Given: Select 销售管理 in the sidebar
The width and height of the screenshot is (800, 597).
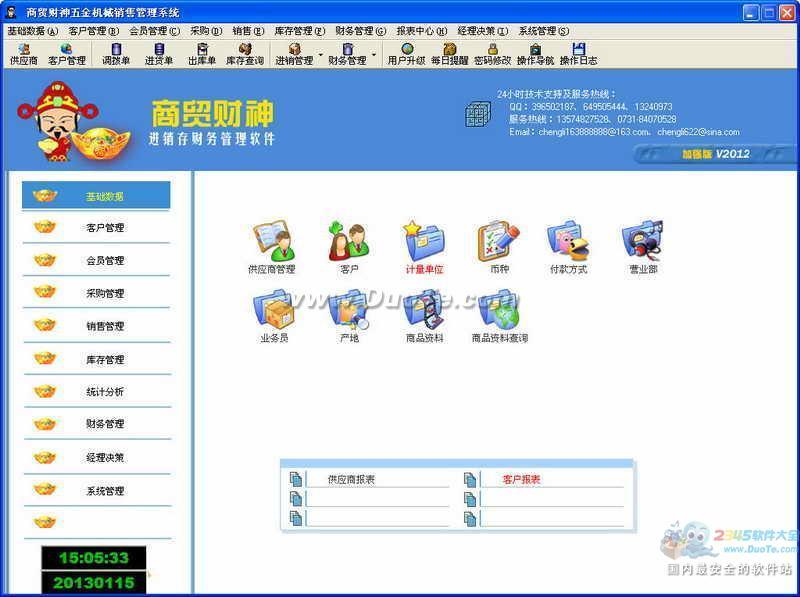Looking at the screenshot, I should 96,326.
